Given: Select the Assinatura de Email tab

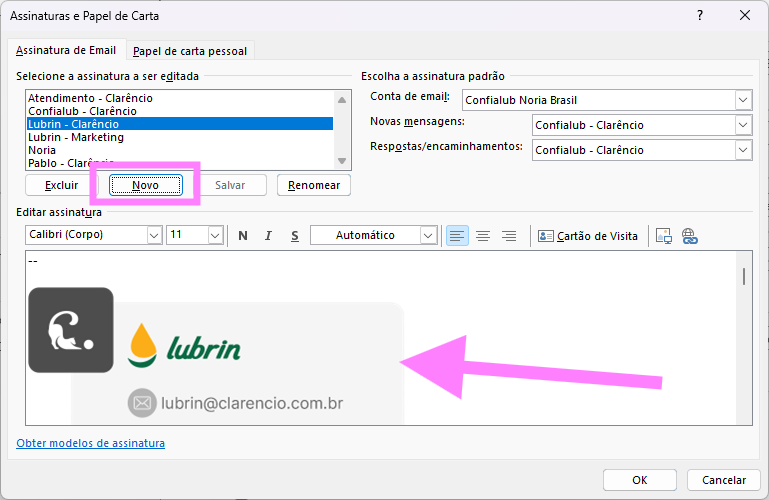Looking at the screenshot, I should (66, 50).
